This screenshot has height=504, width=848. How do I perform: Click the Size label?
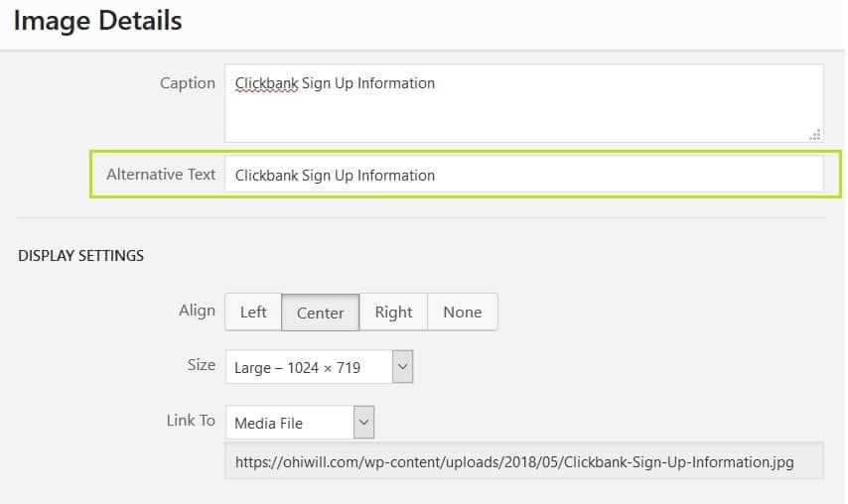click(x=202, y=365)
